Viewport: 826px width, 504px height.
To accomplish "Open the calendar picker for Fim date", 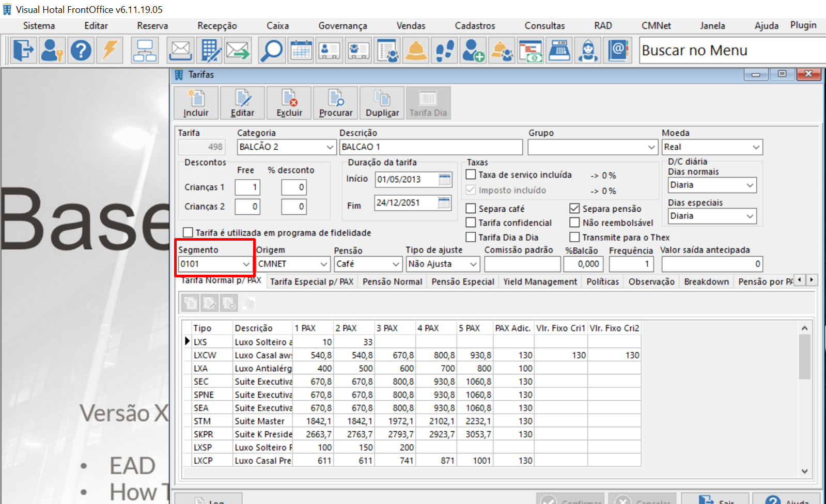I will [x=444, y=203].
